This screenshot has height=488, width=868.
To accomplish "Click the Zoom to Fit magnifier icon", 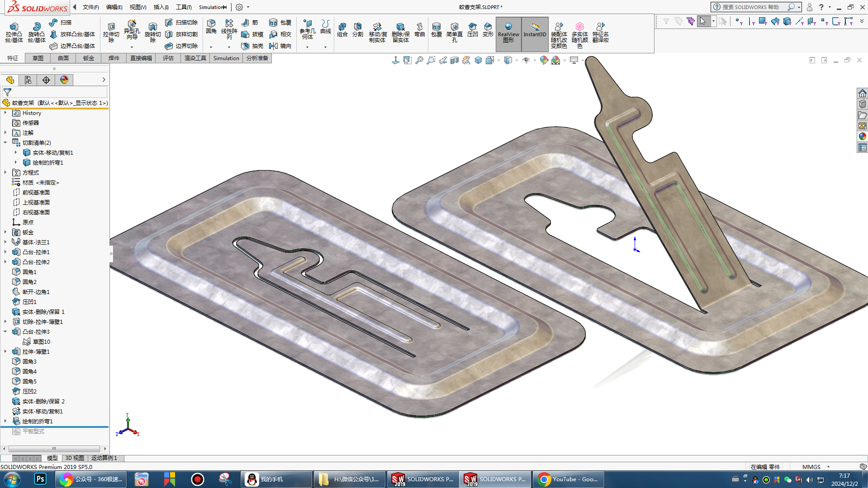I will tap(419, 60).
